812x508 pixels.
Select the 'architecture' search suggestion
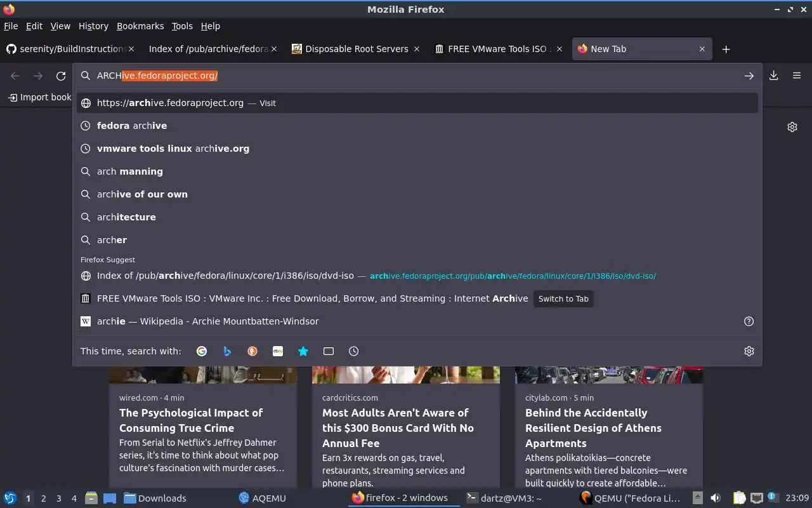click(x=417, y=217)
